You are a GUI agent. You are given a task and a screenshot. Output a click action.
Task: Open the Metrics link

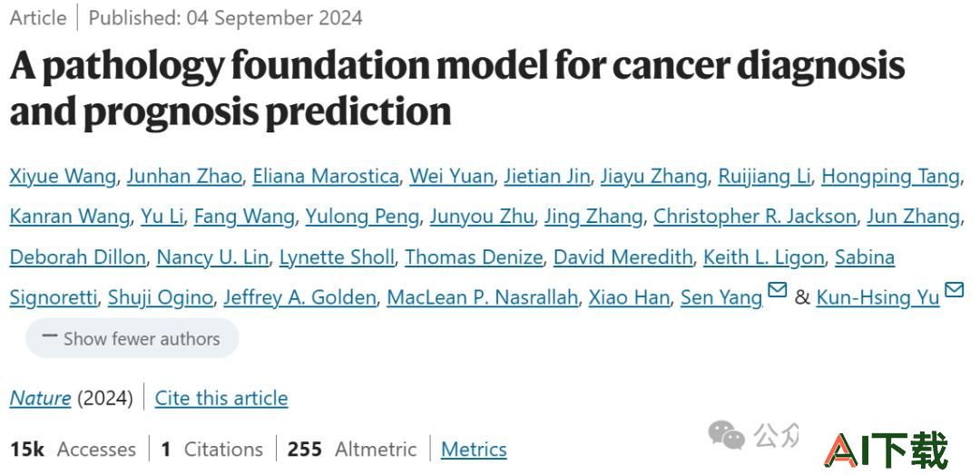(x=474, y=449)
